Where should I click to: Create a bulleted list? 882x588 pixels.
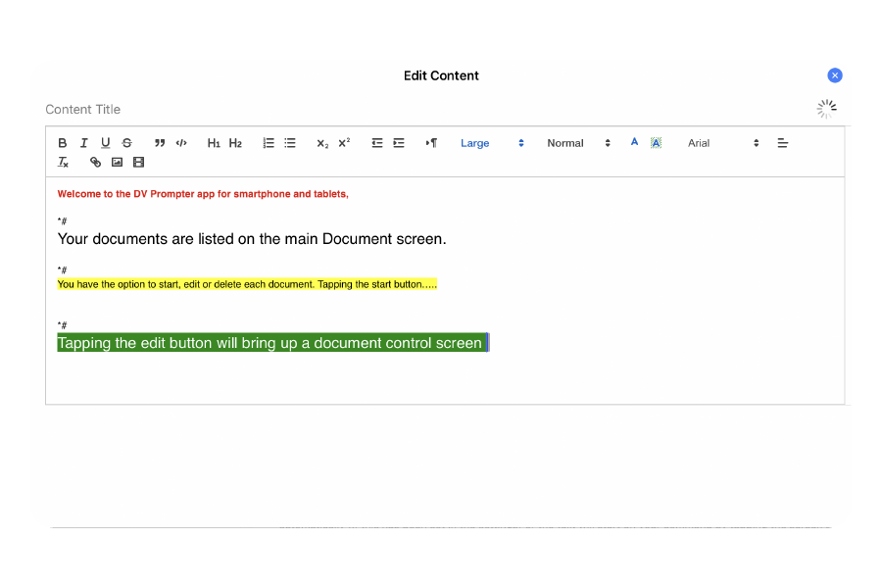[x=290, y=143]
